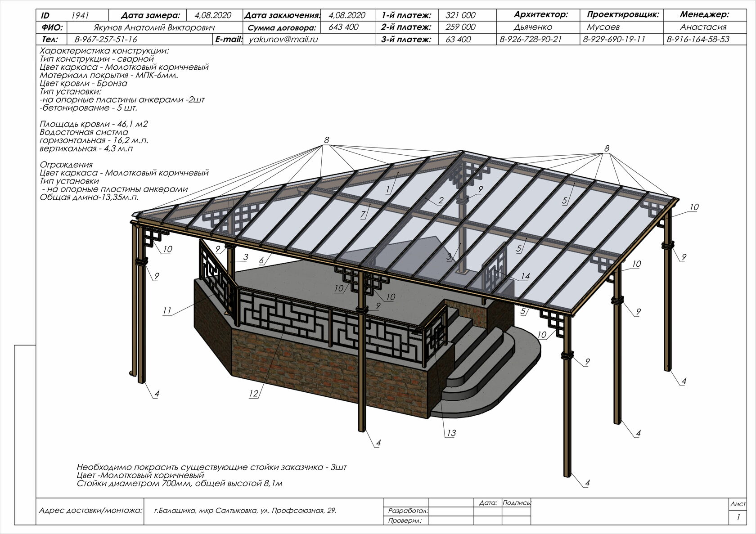Click the line 'вертикальная - 4,3 м.п'
This screenshot has height=534, width=756.
[x=86, y=148]
